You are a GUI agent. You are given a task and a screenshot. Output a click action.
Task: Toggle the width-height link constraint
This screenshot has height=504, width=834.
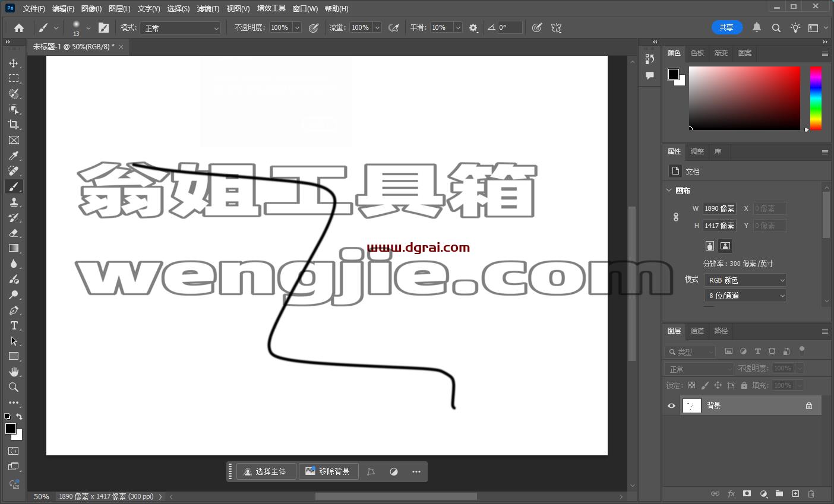(x=676, y=217)
